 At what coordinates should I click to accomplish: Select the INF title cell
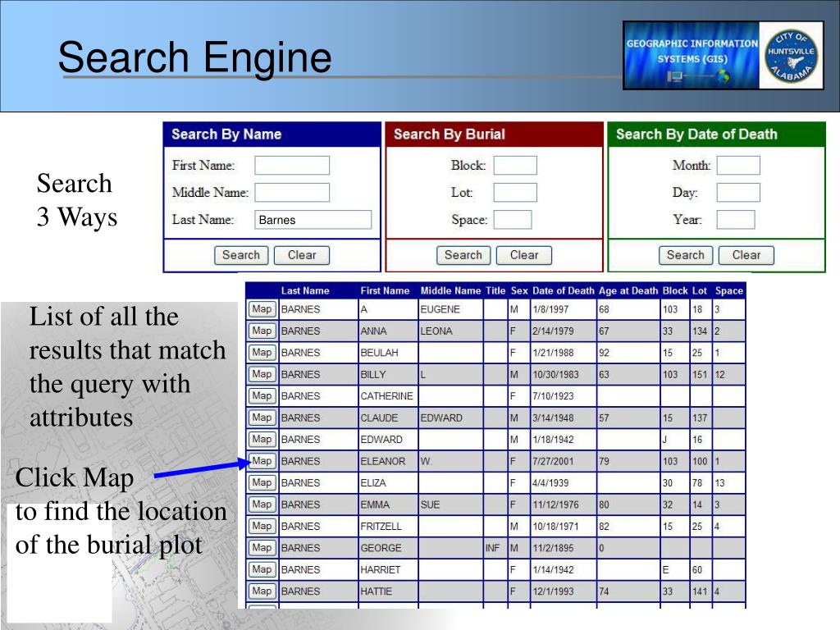[x=495, y=548]
